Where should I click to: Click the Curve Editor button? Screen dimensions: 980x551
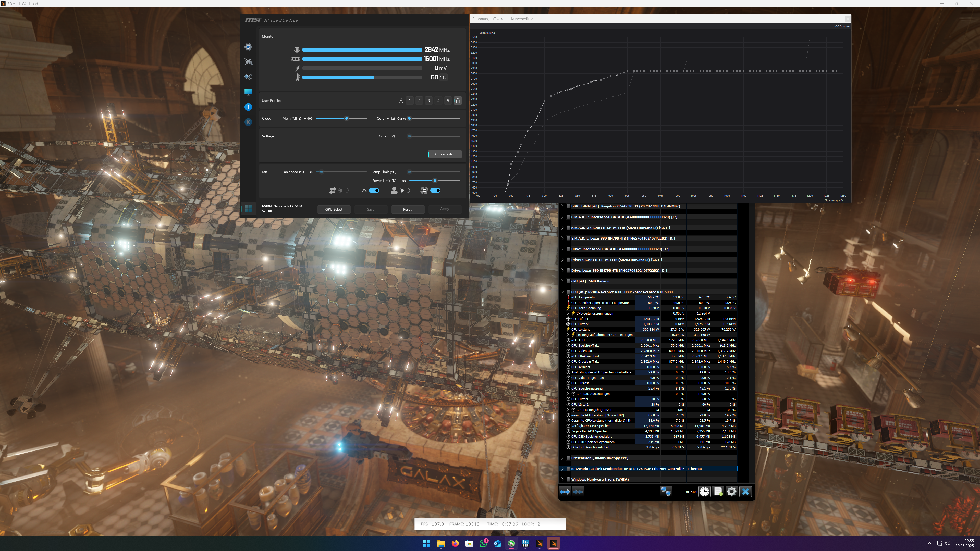click(445, 154)
